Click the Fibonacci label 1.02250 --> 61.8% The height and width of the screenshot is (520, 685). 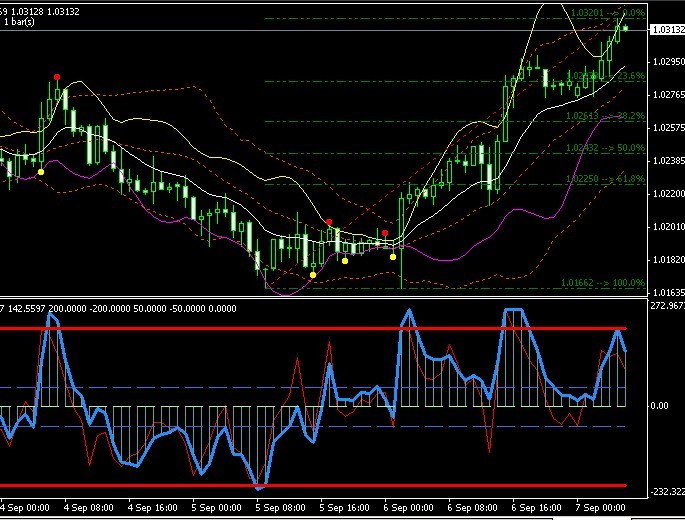click(x=605, y=179)
